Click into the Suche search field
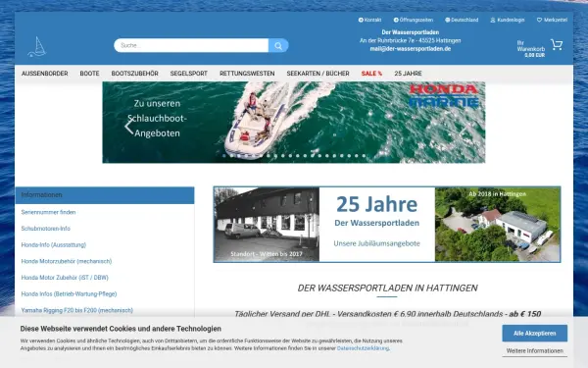The height and width of the screenshot is (368, 588). click(x=191, y=45)
